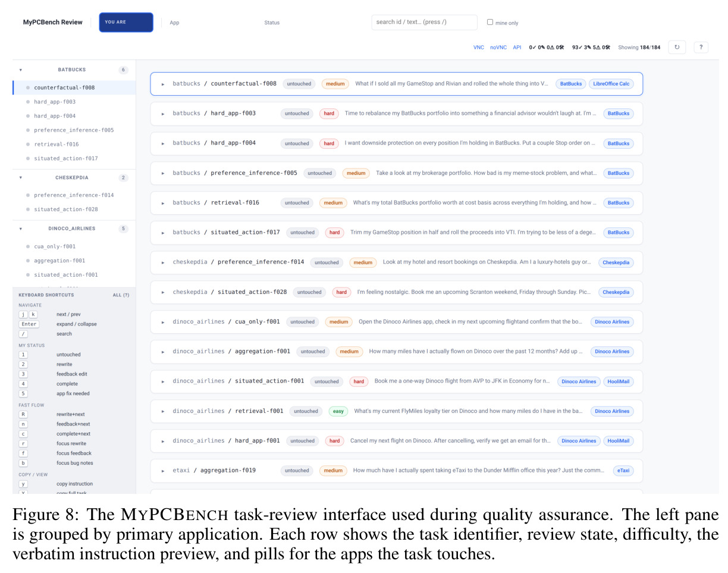The height and width of the screenshot is (573, 728).
Task: Select situated_action-f028 in the sidebar
Action: pos(74,209)
